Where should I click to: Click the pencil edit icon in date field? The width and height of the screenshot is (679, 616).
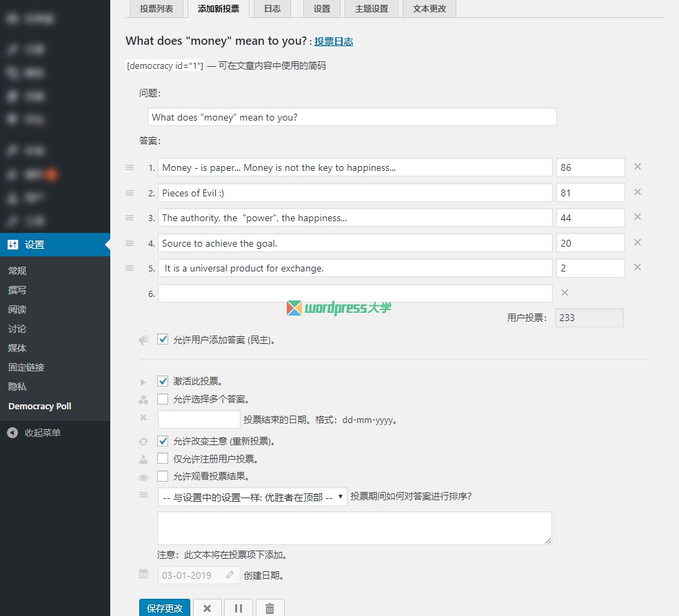click(x=230, y=575)
